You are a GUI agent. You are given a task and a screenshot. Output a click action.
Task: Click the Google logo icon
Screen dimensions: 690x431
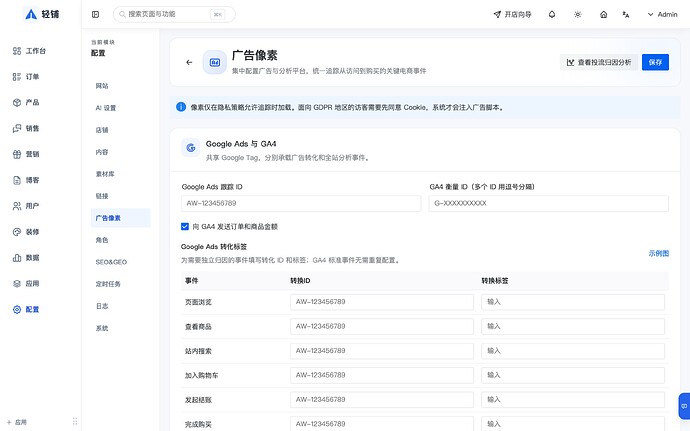pos(191,148)
